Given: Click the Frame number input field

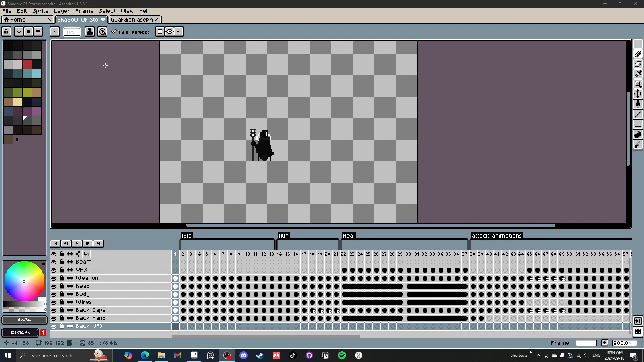Looking at the screenshot, I should coord(586,343).
